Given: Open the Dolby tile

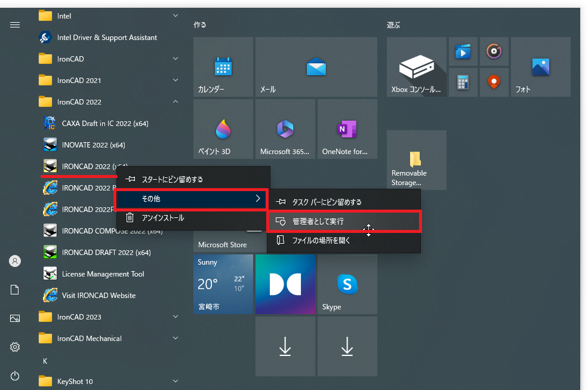Looking at the screenshot, I should coord(285,284).
